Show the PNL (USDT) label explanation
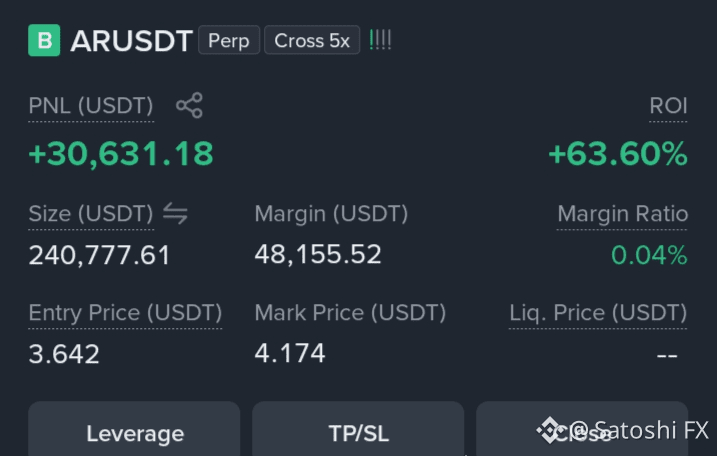 tap(91, 106)
